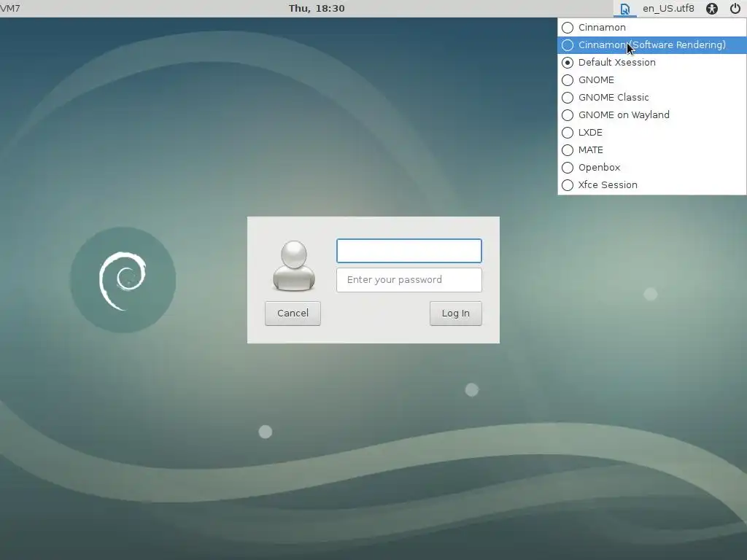Click the Cancel button
747x560 pixels.
tap(293, 314)
